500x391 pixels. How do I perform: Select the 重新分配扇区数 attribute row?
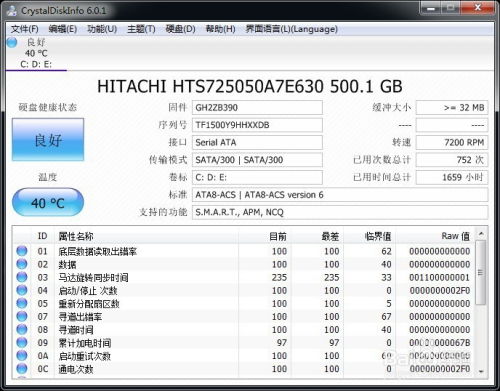point(244,303)
